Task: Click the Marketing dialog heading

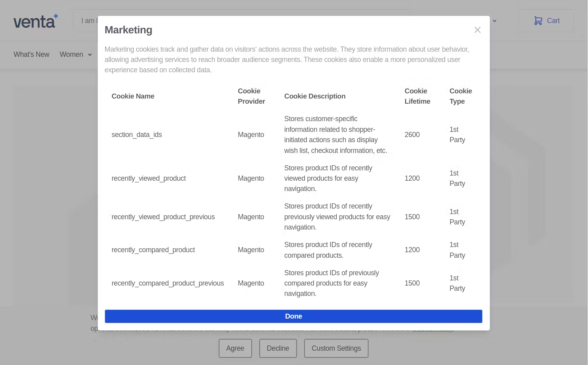Action: 128,30
